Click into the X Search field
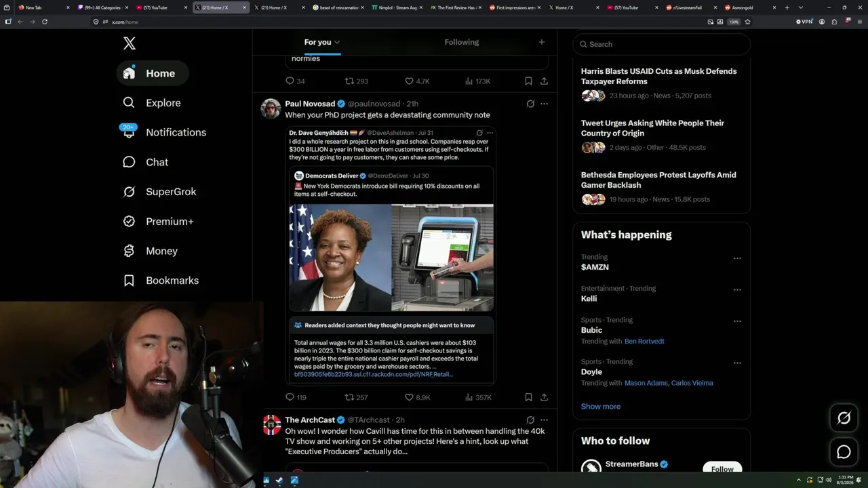The height and width of the screenshot is (488, 868). [x=662, y=44]
